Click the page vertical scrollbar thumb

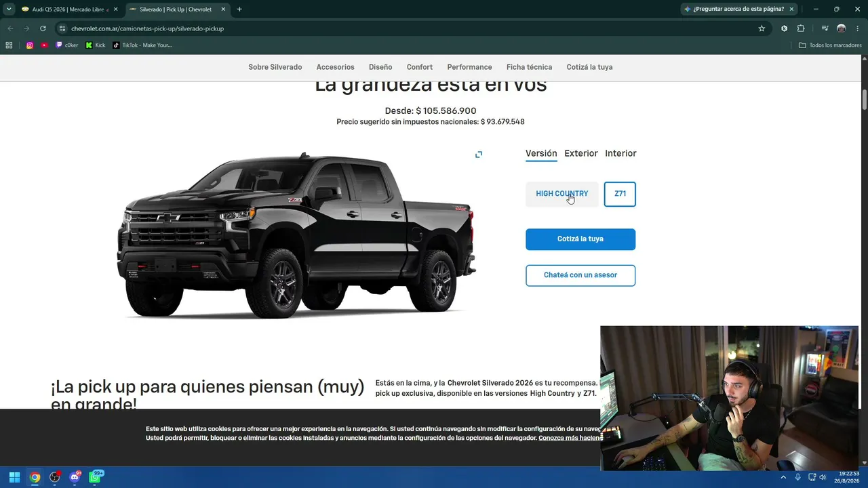pyautogui.click(x=865, y=98)
